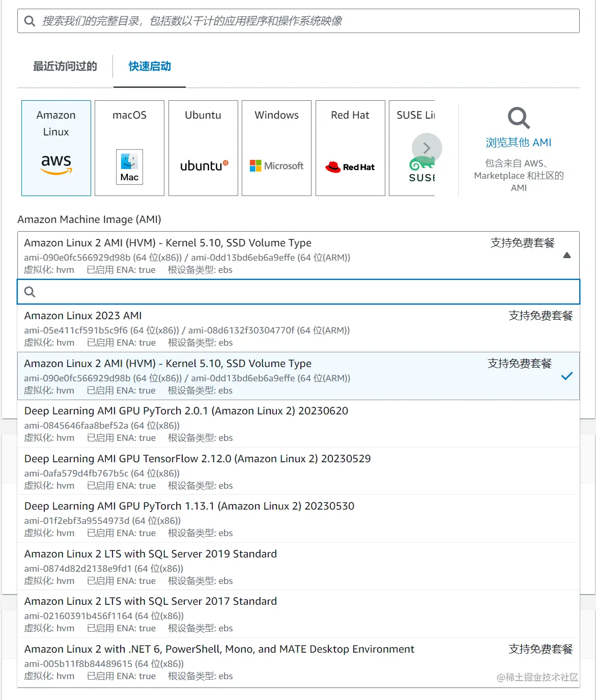This screenshot has width=596, height=700.
Task: Open the 浏览其他 AMI link
Action: point(519,143)
